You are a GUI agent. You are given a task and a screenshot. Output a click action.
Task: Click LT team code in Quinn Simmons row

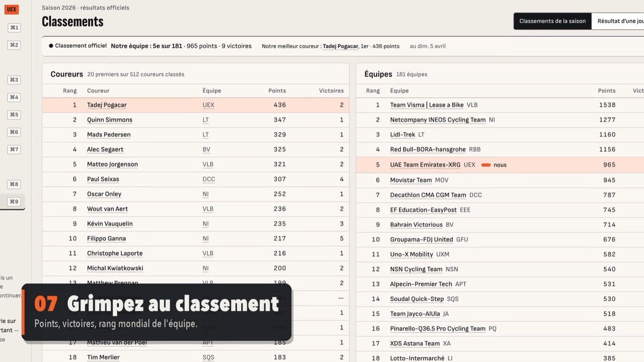click(x=206, y=120)
